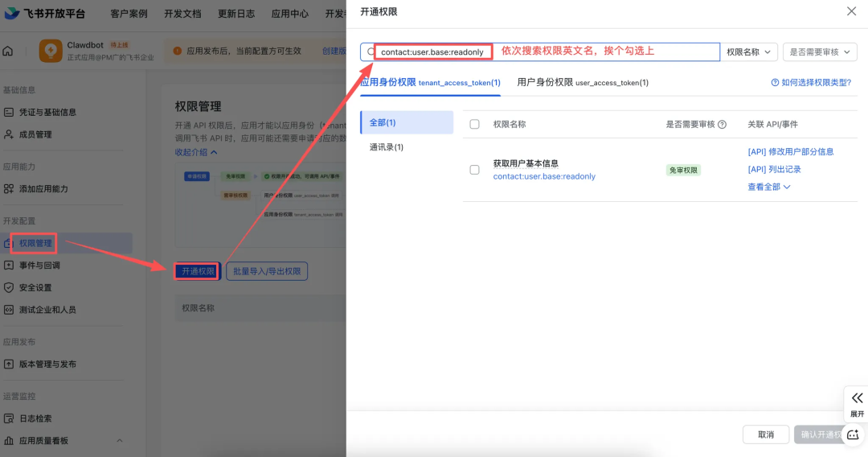Switch to 用户身份权限 user_access_token tab
Screen dimensions: 868x457
click(x=583, y=82)
